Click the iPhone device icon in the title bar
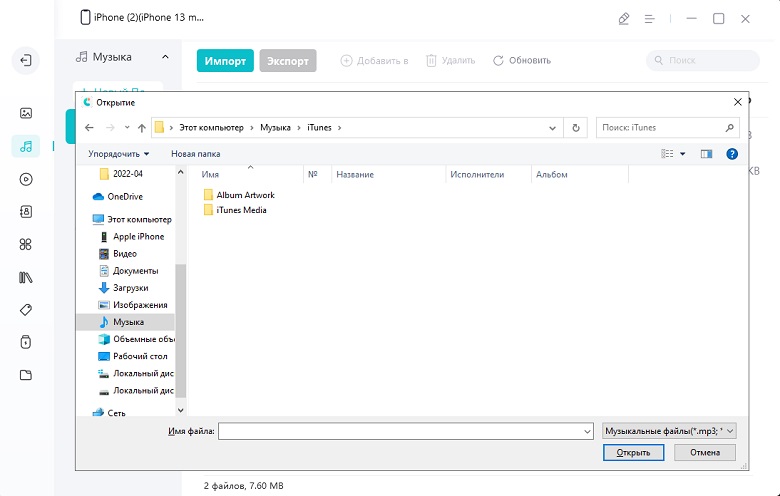This screenshot has height=496, width=780. [x=85, y=17]
